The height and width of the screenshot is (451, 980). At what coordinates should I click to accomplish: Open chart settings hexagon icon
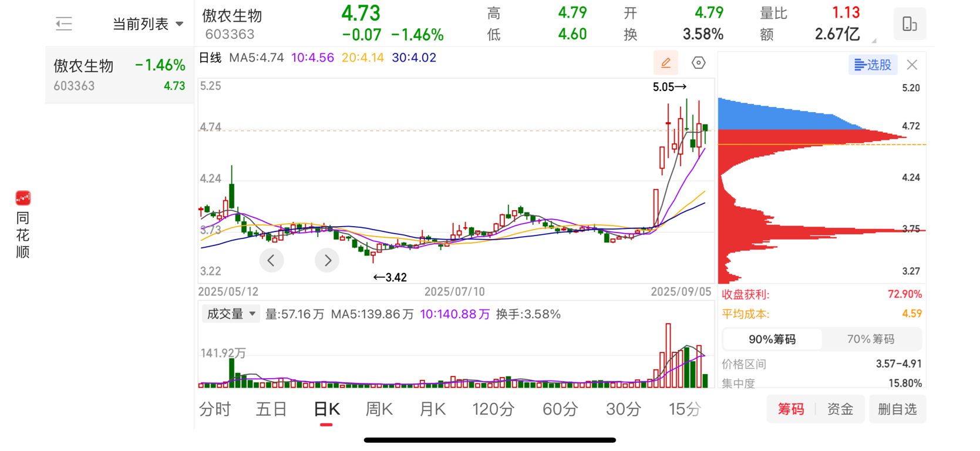pyautogui.click(x=698, y=63)
